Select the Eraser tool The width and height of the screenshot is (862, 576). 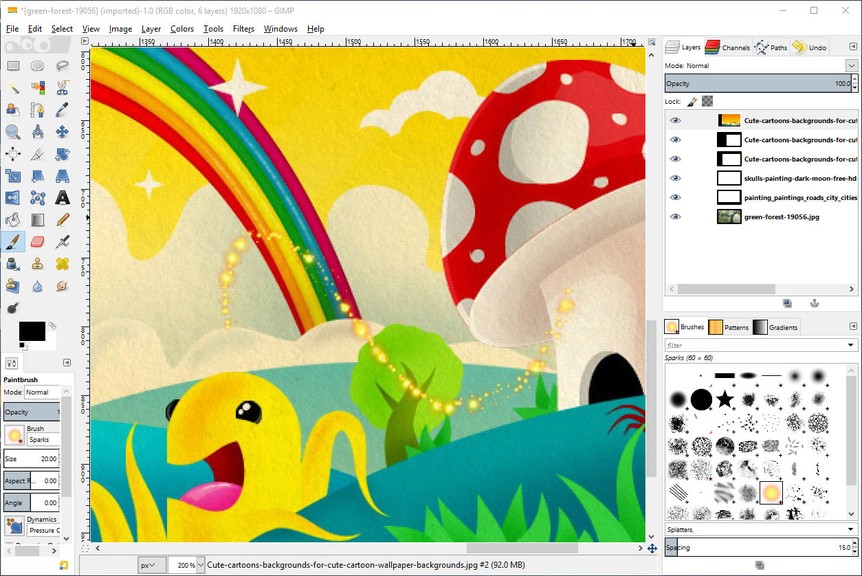pyautogui.click(x=38, y=241)
